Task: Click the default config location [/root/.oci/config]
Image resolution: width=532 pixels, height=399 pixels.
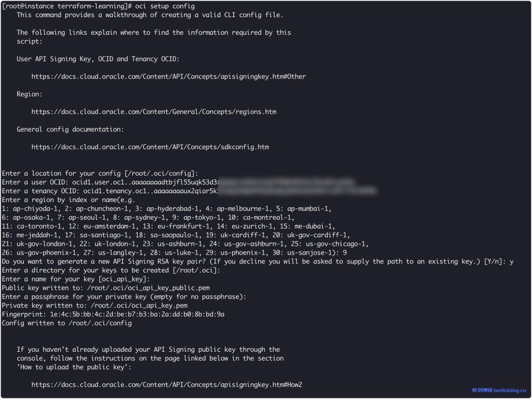Action: [158, 174]
